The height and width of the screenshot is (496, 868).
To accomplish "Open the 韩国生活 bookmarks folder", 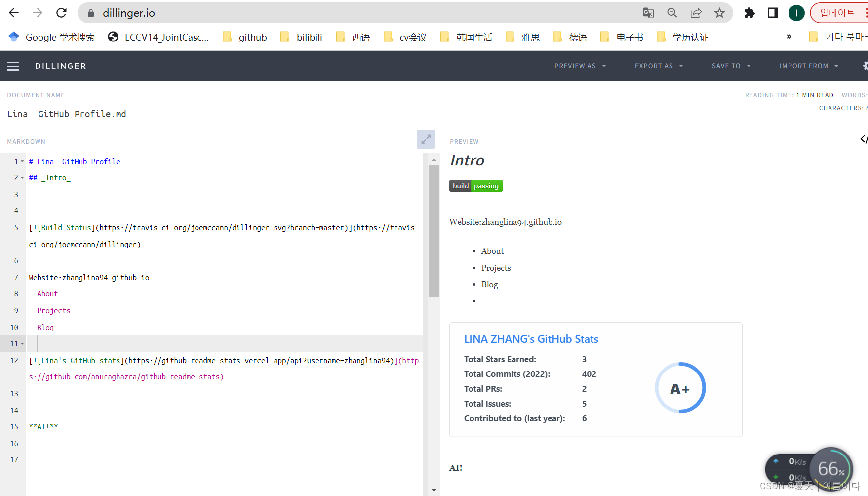I will (467, 37).
